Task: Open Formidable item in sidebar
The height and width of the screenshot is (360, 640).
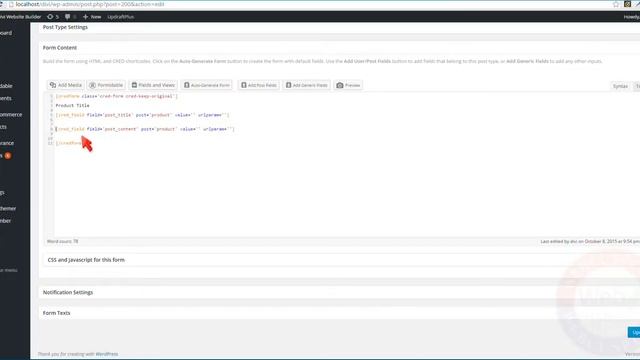Action: click(6, 86)
